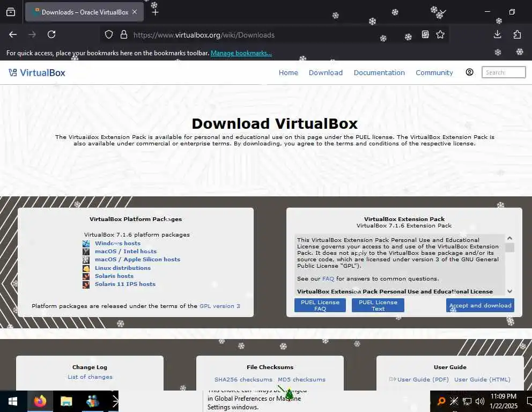
Task: Open a new browser tab
Action: [155, 12]
